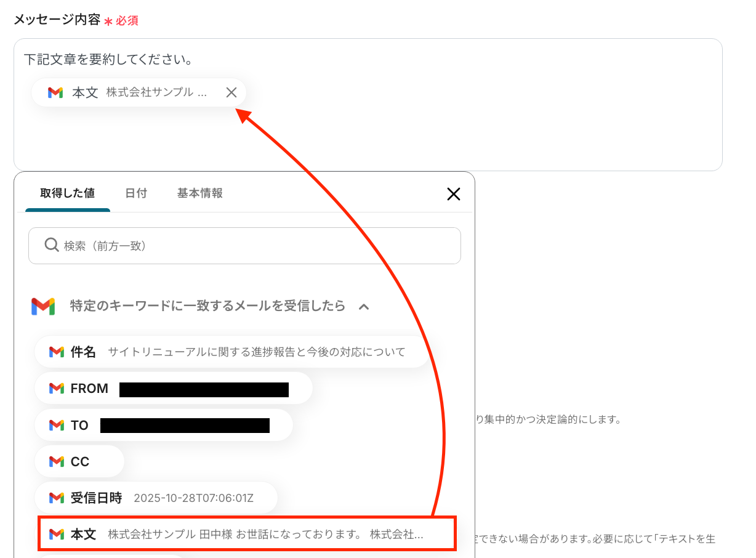Click the text 下記文章を要約してください。

tap(108, 60)
